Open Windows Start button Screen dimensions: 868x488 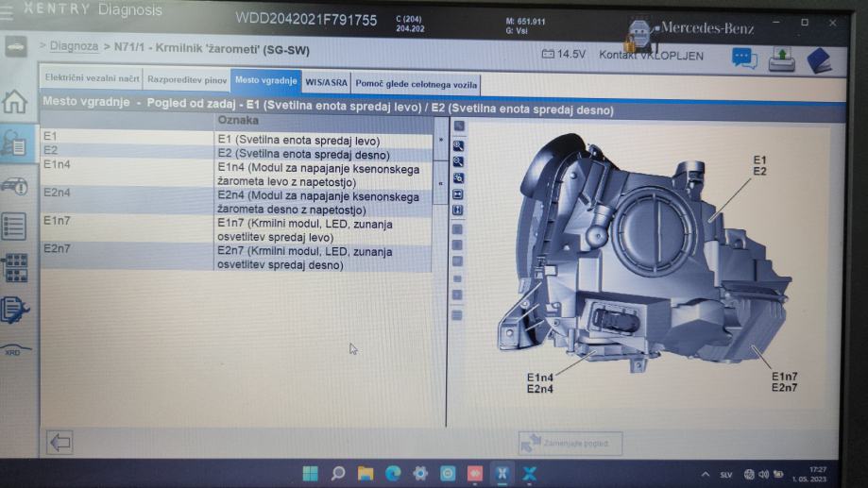click(x=311, y=473)
